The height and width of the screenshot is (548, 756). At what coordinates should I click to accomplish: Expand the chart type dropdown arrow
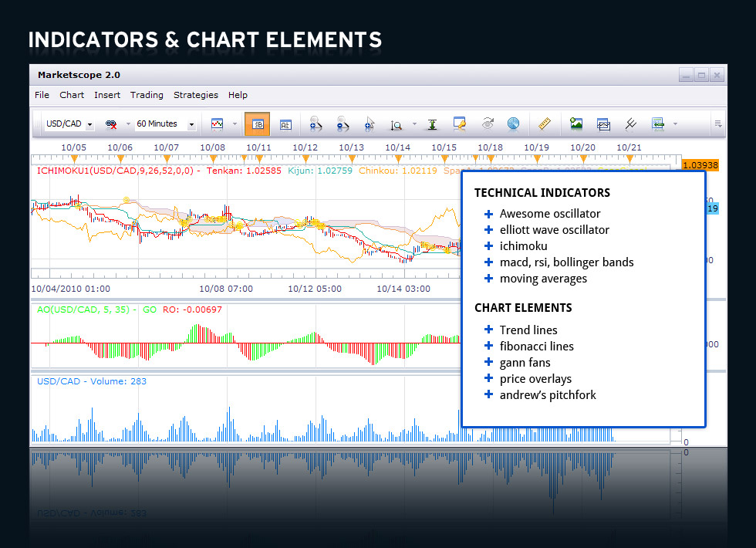click(x=235, y=124)
